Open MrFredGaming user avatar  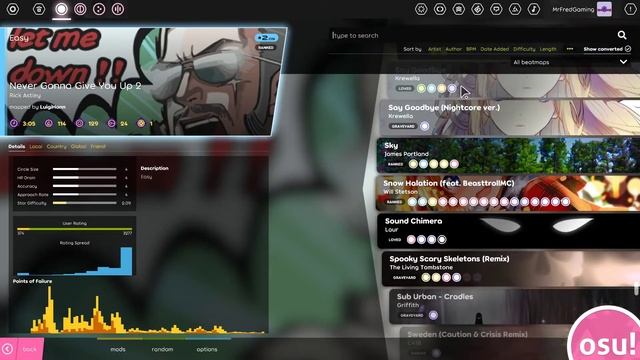pos(604,9)
